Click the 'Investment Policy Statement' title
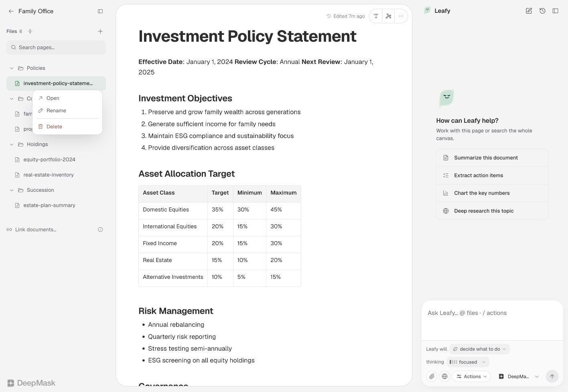 pos(247,36)
